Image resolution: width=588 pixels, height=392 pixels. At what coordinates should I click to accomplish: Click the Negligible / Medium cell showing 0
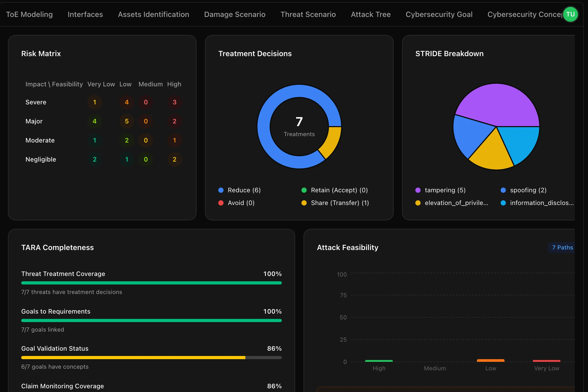[146, 159]
